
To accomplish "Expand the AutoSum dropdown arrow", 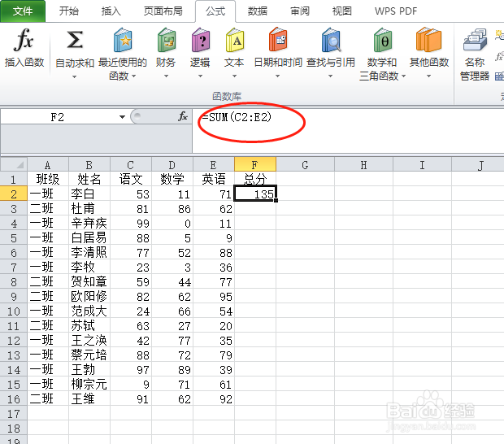I will 74,76.
